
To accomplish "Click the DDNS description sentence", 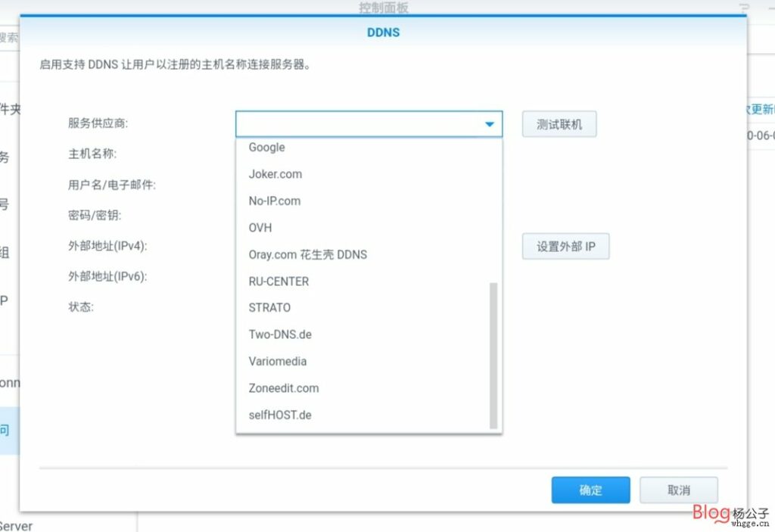I will coord(175,65).
